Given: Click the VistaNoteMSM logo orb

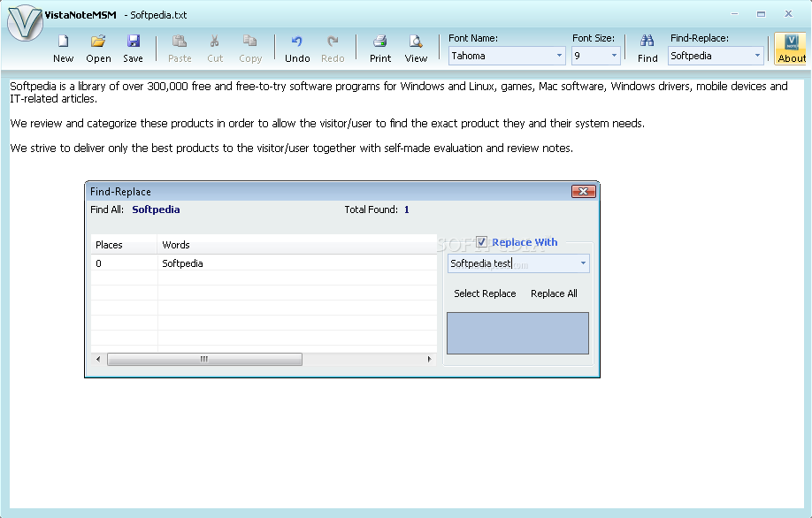Looking at the screenshot, I should [24, 23].
